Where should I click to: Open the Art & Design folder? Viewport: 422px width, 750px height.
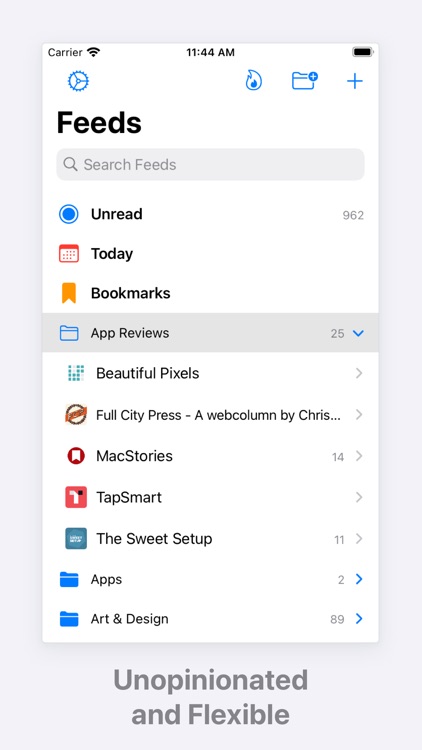pyautogui.click(x=211, y=619)
